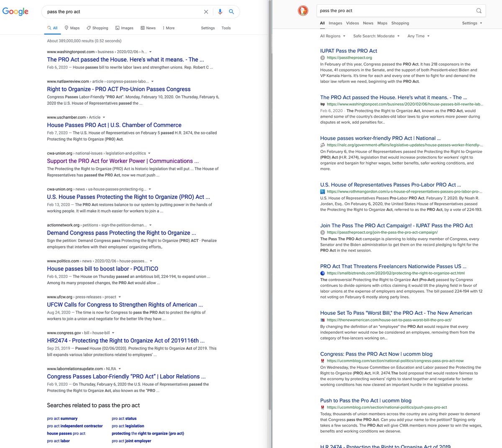Click favicon of join-the-pass-the-pro-act-campaign result
The width and height of the screenshot is (502, 448).
click(323, 232)
